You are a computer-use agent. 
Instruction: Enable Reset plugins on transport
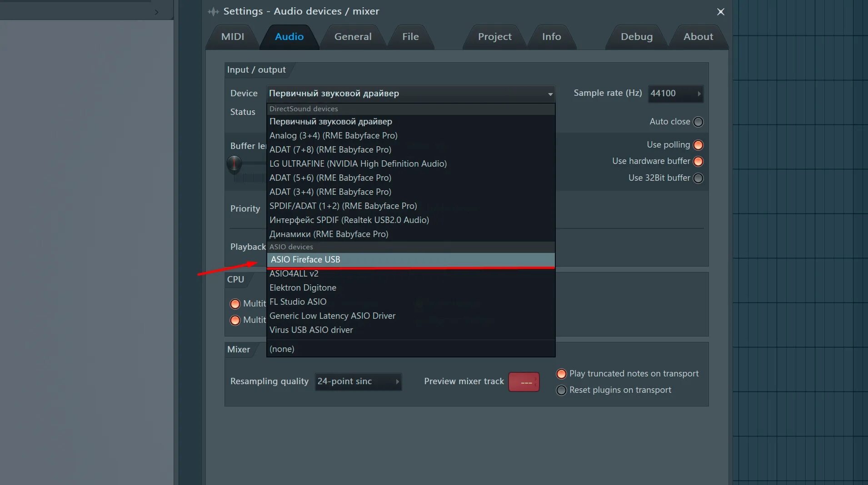click(x=561, y=390)
